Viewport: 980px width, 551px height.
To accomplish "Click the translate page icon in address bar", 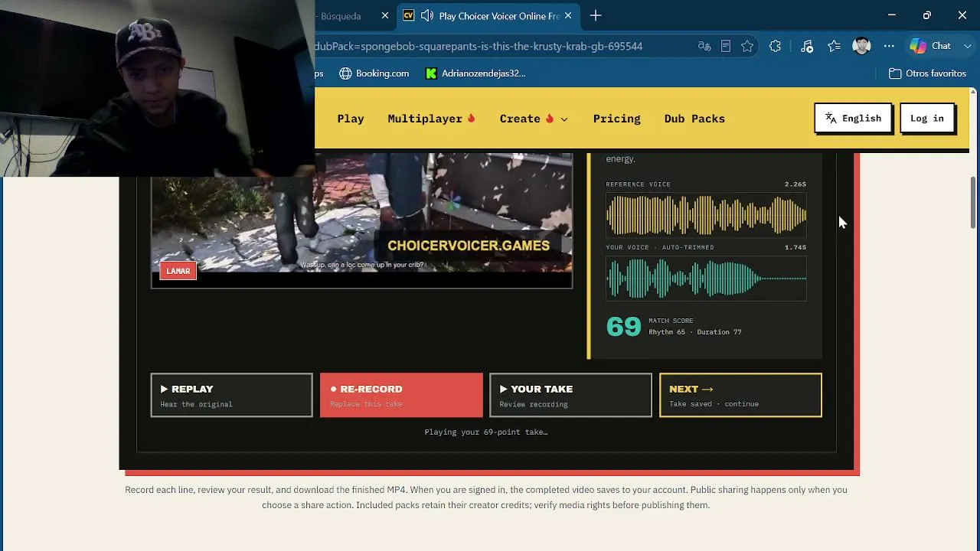I will coord(704,46).
